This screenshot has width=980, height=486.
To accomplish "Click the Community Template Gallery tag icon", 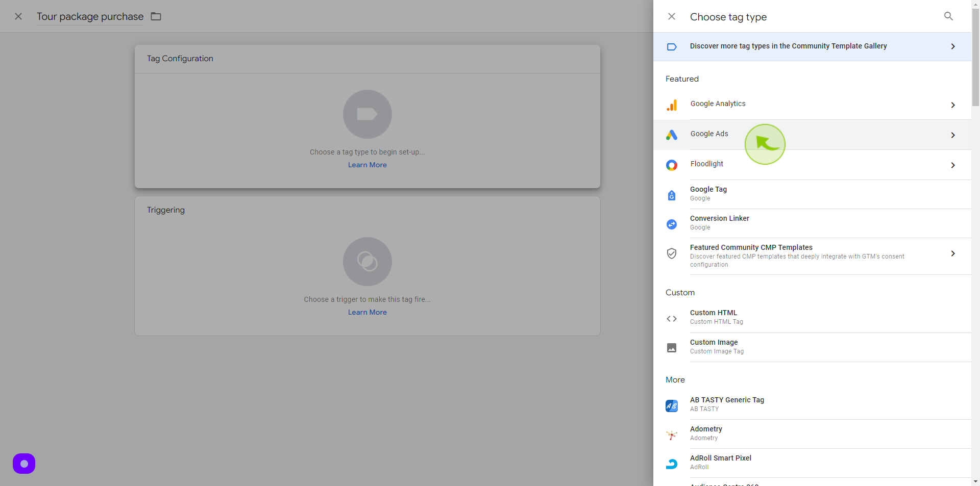I will pos(672,47).
